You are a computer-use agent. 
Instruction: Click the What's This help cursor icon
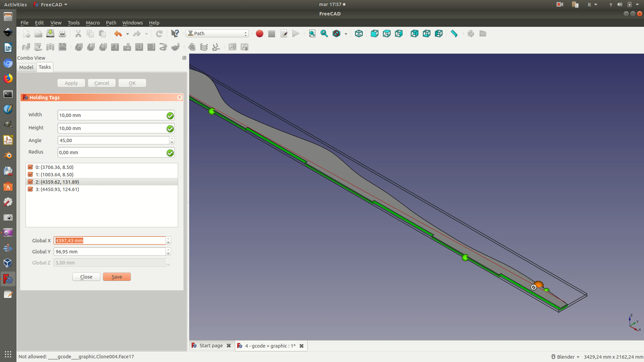click(175, 34)
